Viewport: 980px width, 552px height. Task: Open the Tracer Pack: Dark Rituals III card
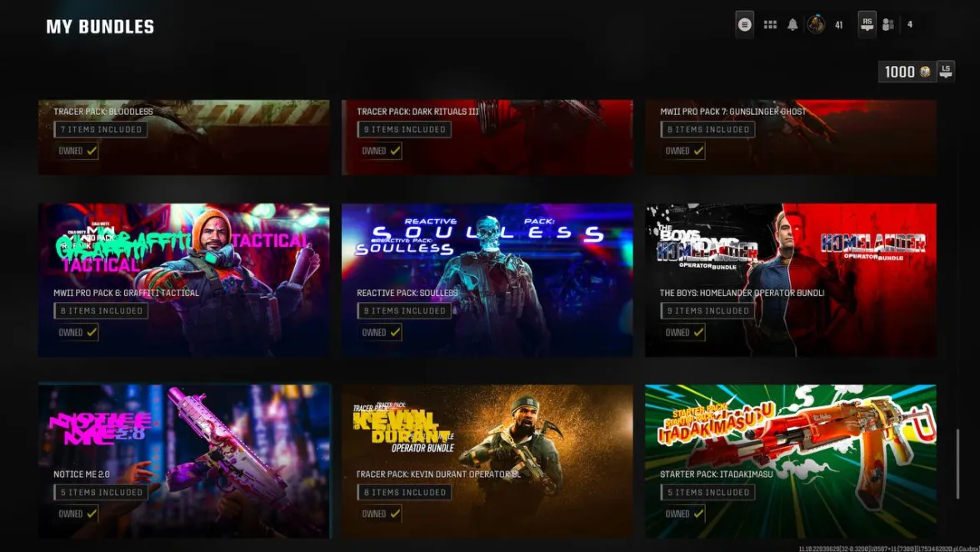[x=487, y=137]
